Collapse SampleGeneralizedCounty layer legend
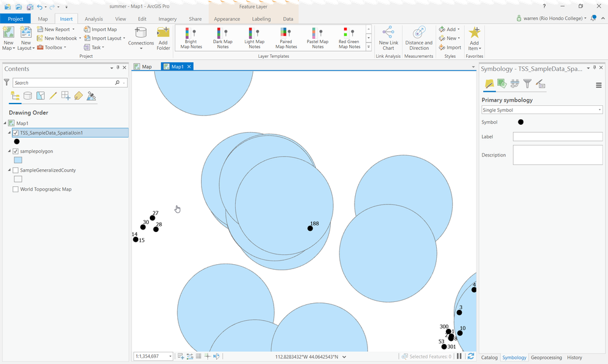 9,170
